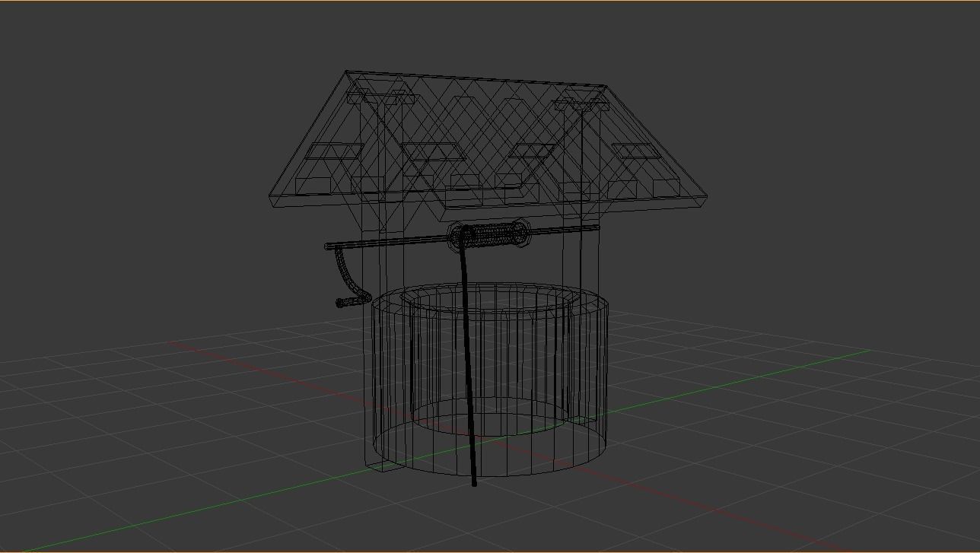Select the dark rope hanging into the well
Viewport: 980px width, 553px height.
point(468,365)
